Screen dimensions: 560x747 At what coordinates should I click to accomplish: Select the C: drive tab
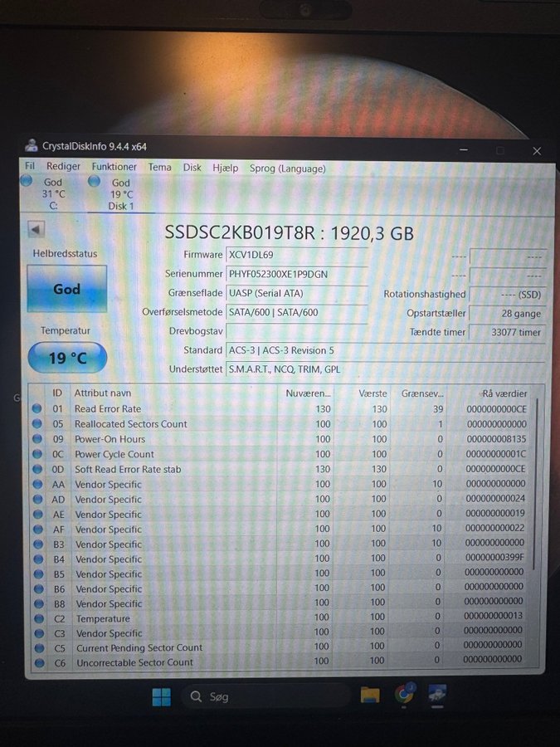coord(52,193)
